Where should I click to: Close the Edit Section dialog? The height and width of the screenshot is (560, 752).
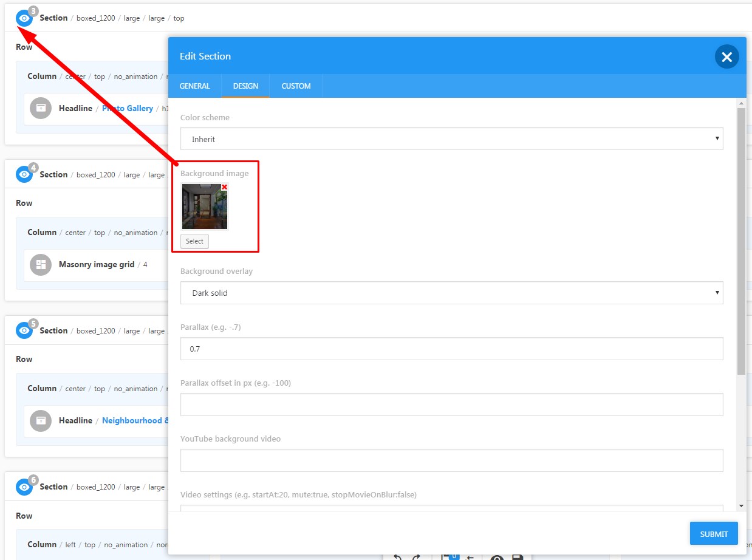(726, 57)
